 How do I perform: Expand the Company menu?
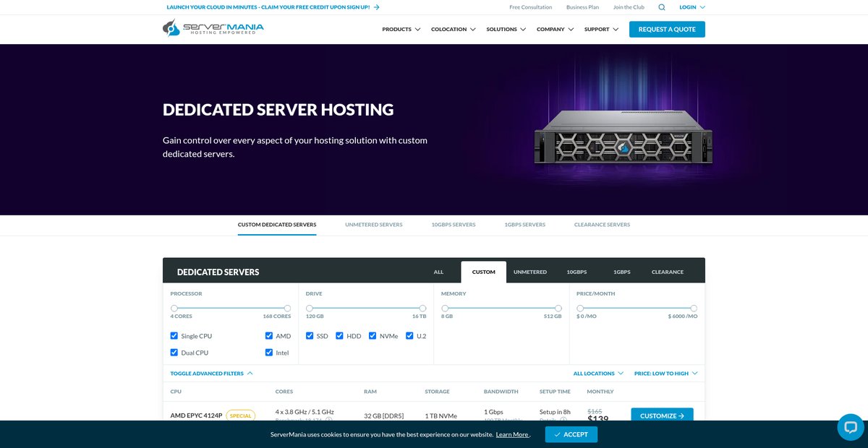click(x=556, y=30)
